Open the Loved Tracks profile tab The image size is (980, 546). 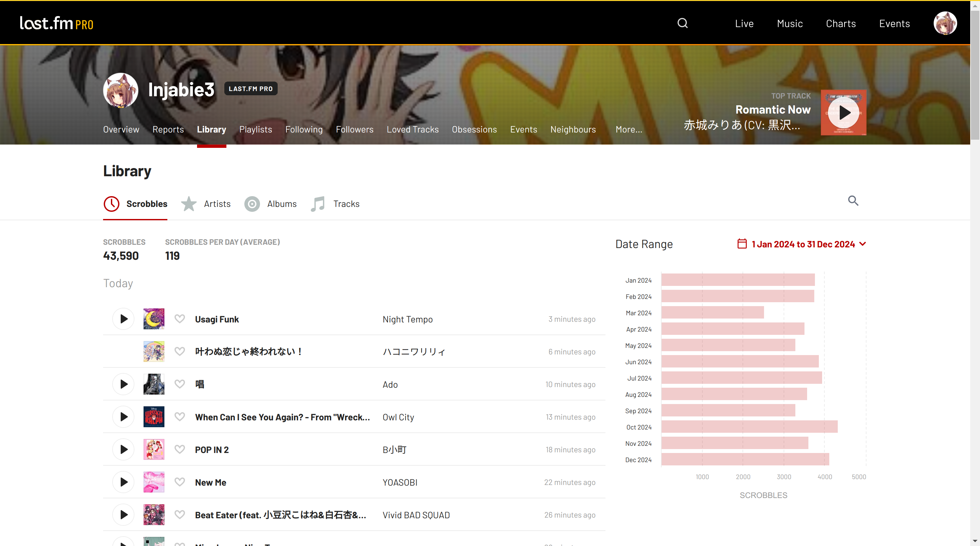pos(413,129)
